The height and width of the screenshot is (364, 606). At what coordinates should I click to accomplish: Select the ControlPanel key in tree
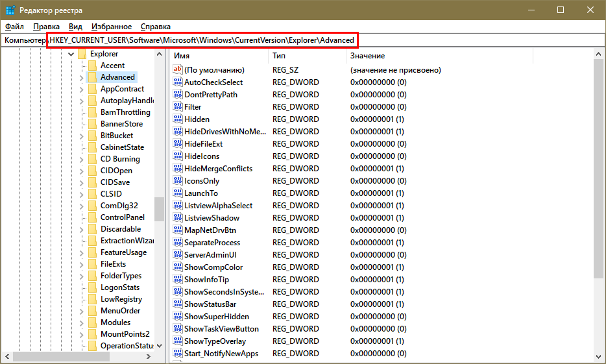point(122,217)
